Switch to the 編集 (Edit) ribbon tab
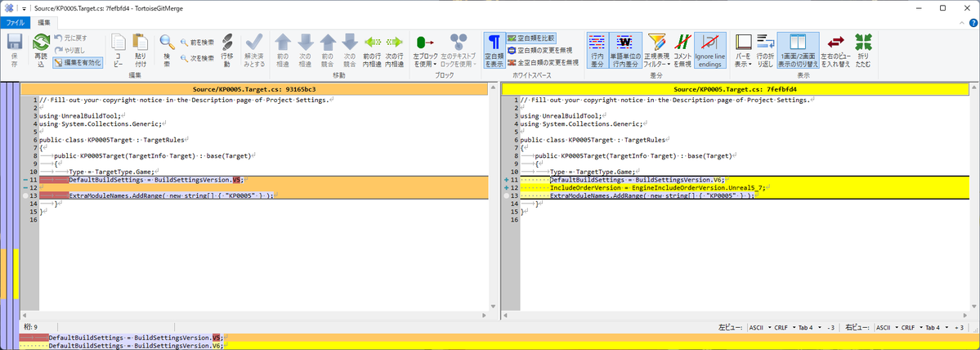The height and width of the screenshot is (350, 980). click(43, 22)
